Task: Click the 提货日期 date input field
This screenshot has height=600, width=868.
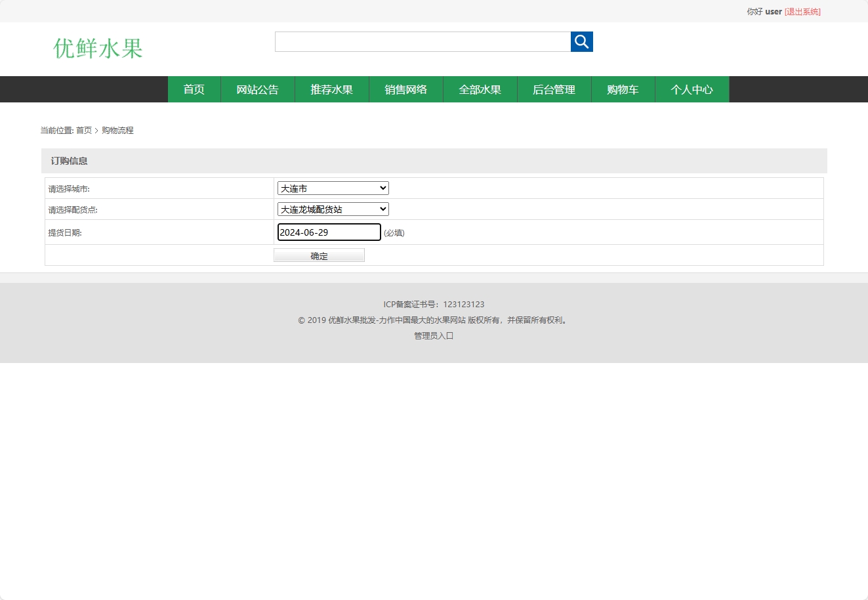Action: (329, 232)
